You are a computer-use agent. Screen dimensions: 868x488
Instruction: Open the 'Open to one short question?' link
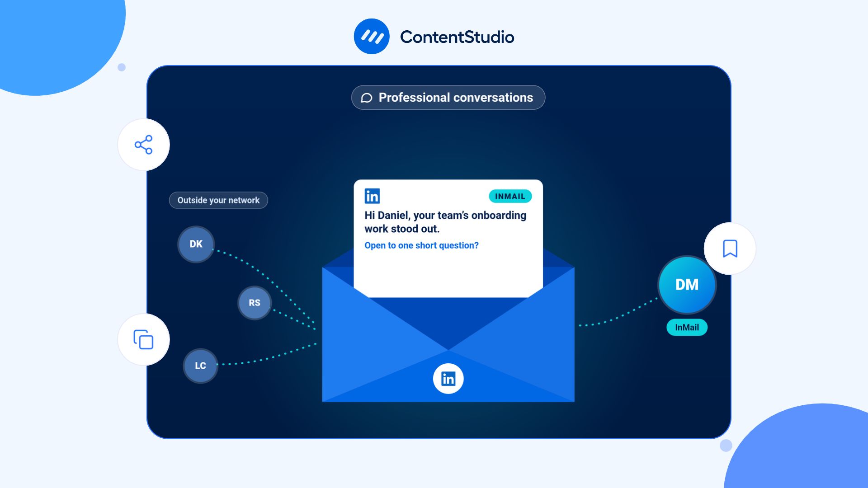point(421,245)
